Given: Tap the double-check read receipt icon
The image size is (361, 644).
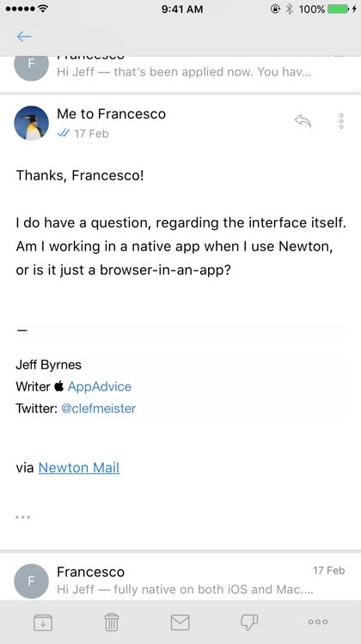Looking at the screenshot, I should coord(64,133).
